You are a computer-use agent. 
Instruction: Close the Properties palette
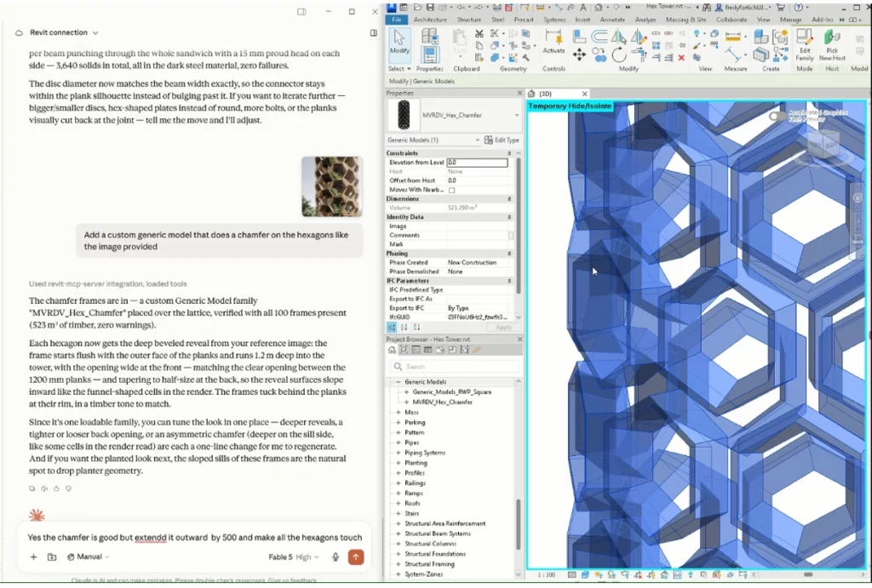[519, 94]
